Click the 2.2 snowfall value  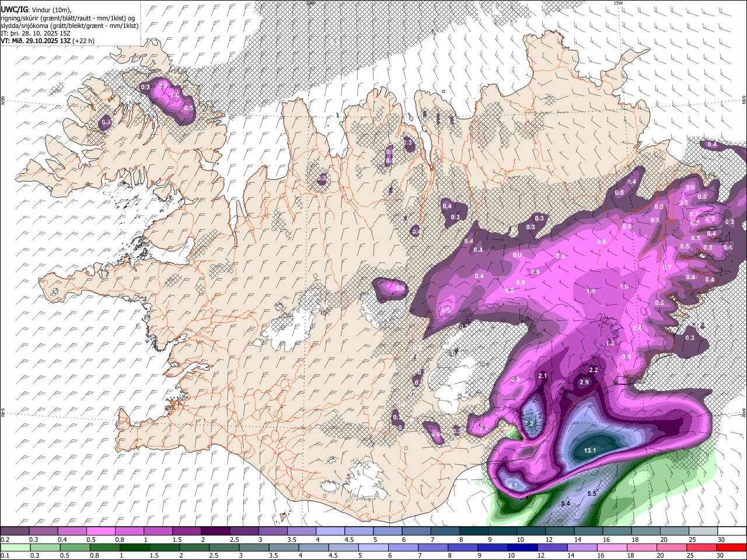(x=594, y=370)
